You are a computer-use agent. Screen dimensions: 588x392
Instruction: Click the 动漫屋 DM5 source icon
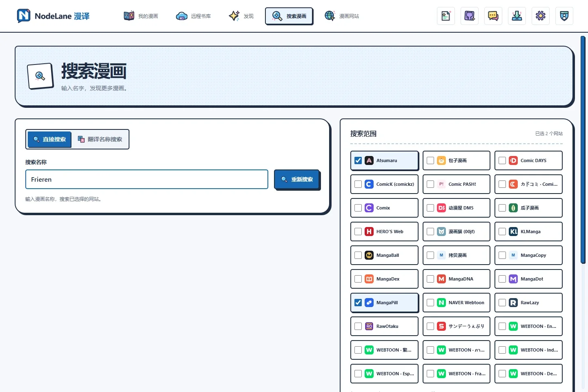pos(441,208)
